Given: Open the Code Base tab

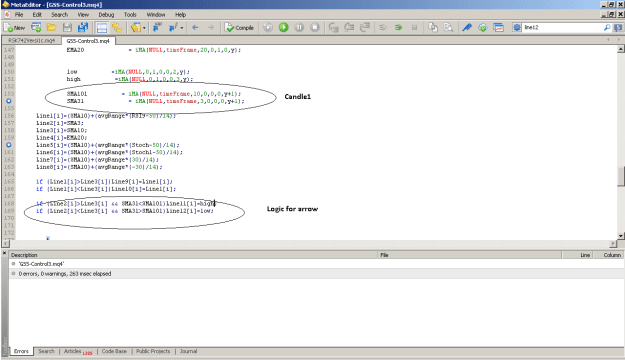Looking at the screenshot, I should coord(114,351).
